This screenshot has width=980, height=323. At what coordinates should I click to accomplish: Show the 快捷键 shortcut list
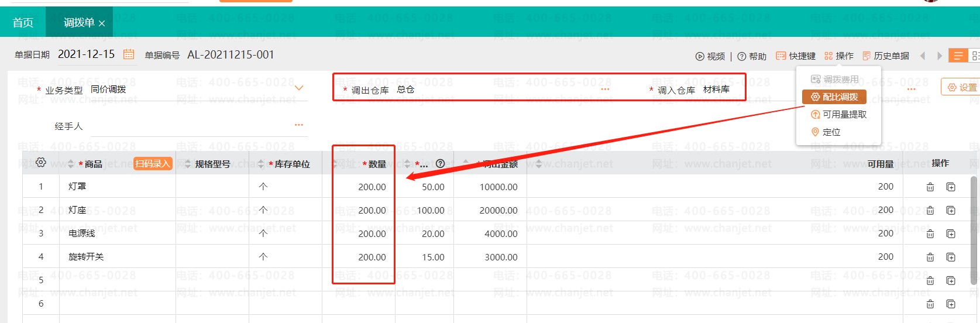[x=796, y=56]
